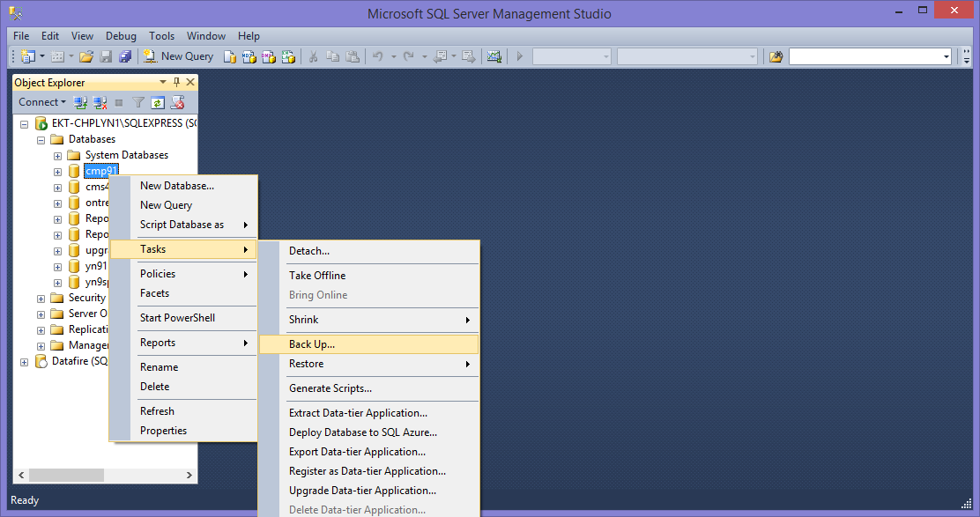The width and height of the screenshot is (980, 517).
Task: Open the Window menu
Action: (205, 35)
